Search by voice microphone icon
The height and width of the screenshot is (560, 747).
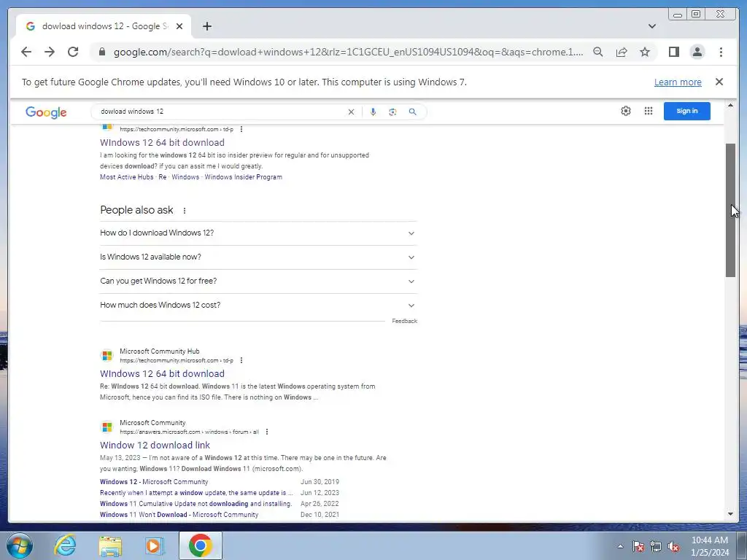point(373,112)
